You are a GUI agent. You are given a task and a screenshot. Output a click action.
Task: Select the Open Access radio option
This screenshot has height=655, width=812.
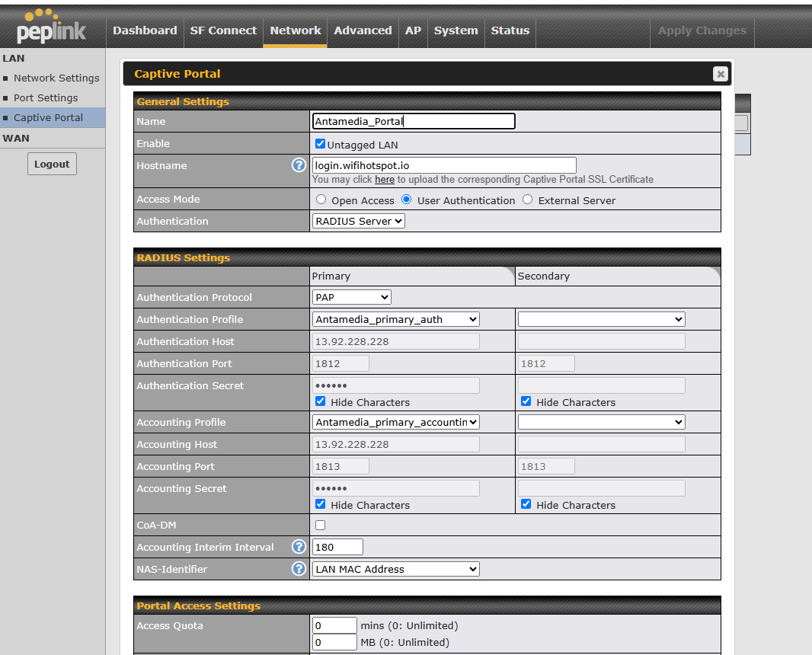pos(321,200)
